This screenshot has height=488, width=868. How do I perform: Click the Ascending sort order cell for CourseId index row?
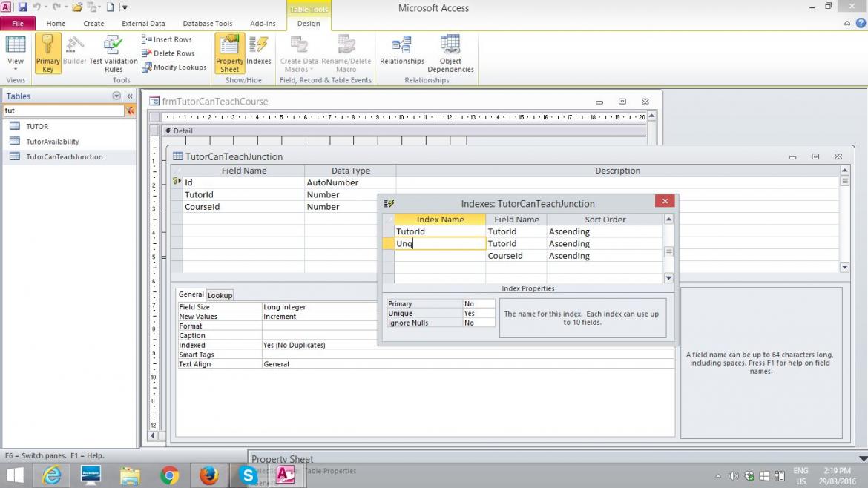605,256
